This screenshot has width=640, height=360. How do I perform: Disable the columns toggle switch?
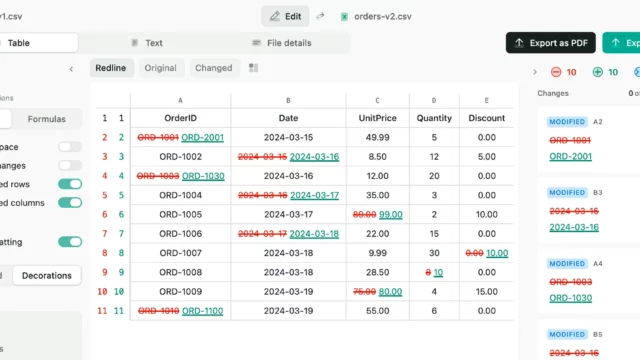(70, 202)
